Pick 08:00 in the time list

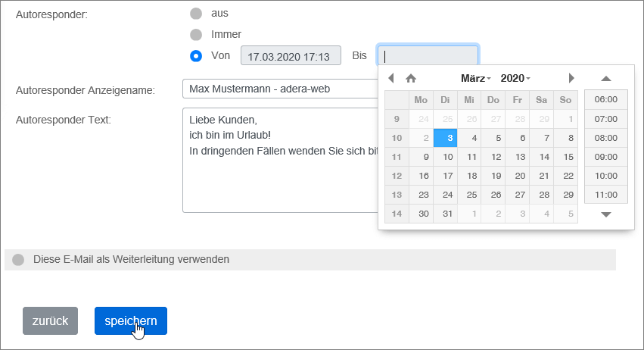click(x=605, y=138)
